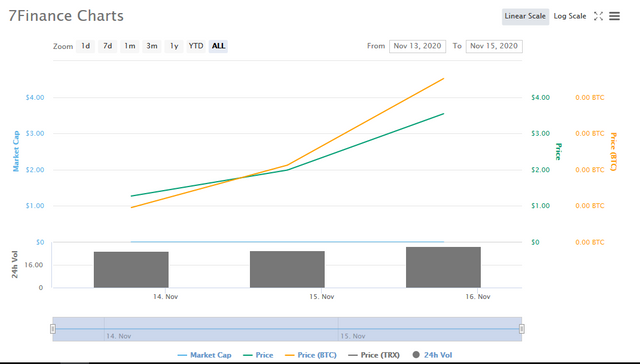Edit the From date field
The image size is (640, 364).
coord(417,46)
